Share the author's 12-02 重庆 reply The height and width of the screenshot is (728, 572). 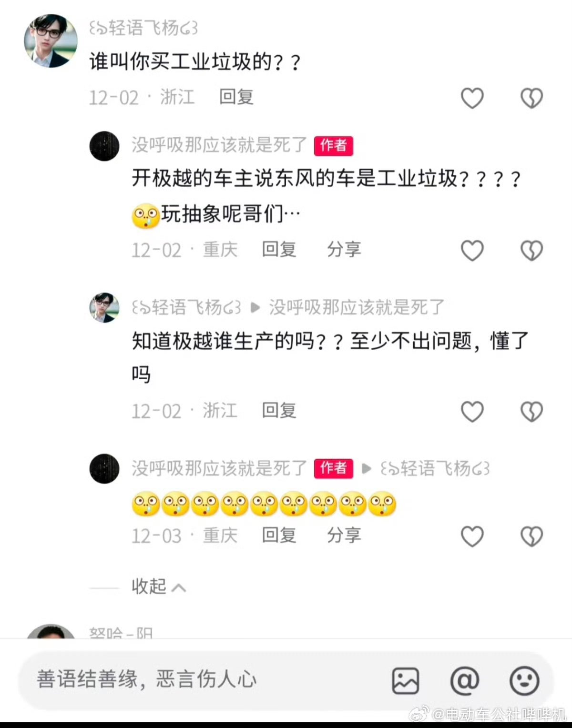[344, 249]
